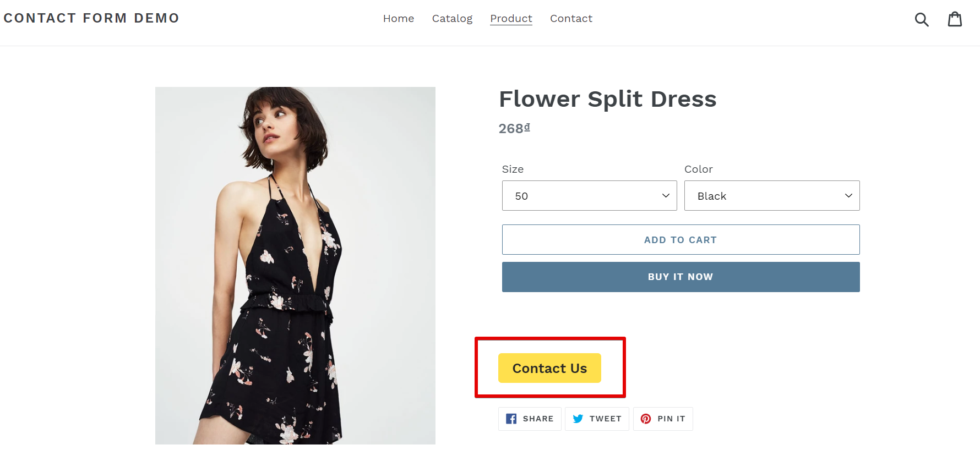Open the Contact navigation link
980x461 pixels.
coord(571,19)
